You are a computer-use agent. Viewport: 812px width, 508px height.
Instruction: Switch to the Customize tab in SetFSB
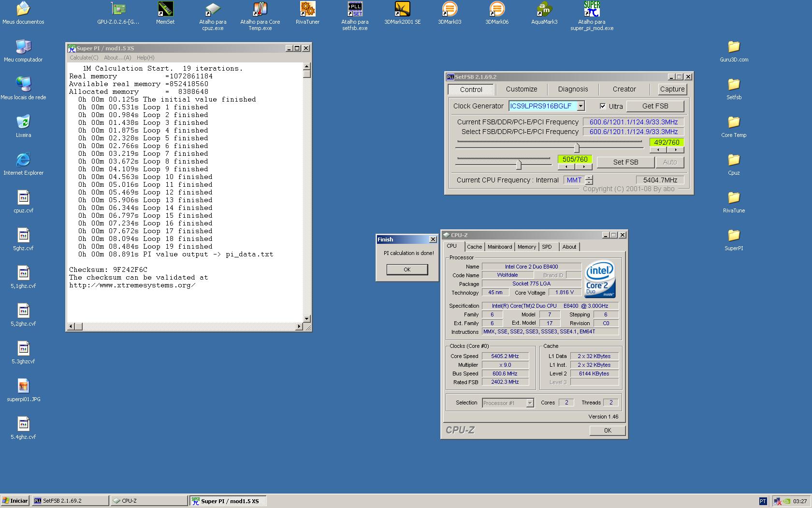pyautogui.click(x=522, y=89)
